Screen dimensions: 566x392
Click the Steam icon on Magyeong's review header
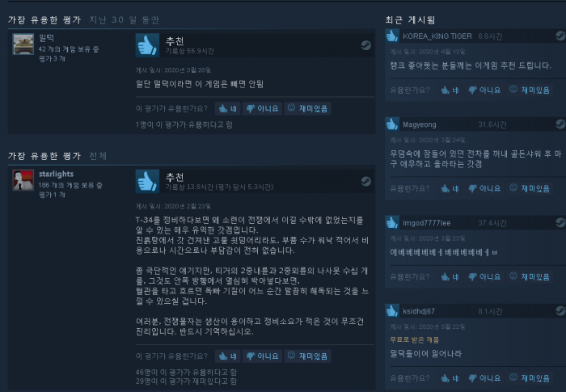pos(560,124)
